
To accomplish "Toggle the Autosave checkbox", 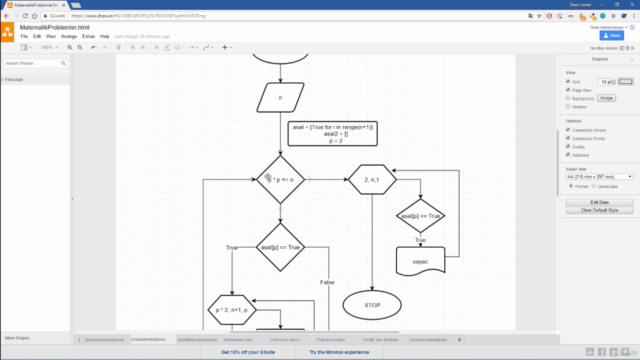I will [x=568, y=155].
